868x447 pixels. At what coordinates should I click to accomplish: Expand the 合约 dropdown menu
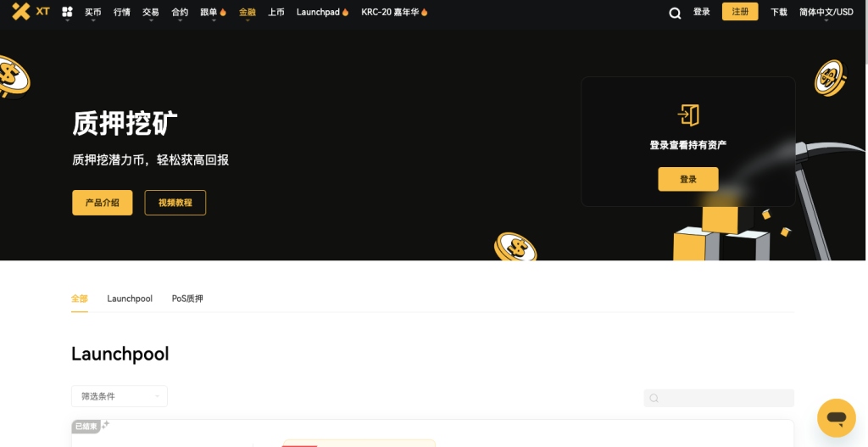pos(180,14)
